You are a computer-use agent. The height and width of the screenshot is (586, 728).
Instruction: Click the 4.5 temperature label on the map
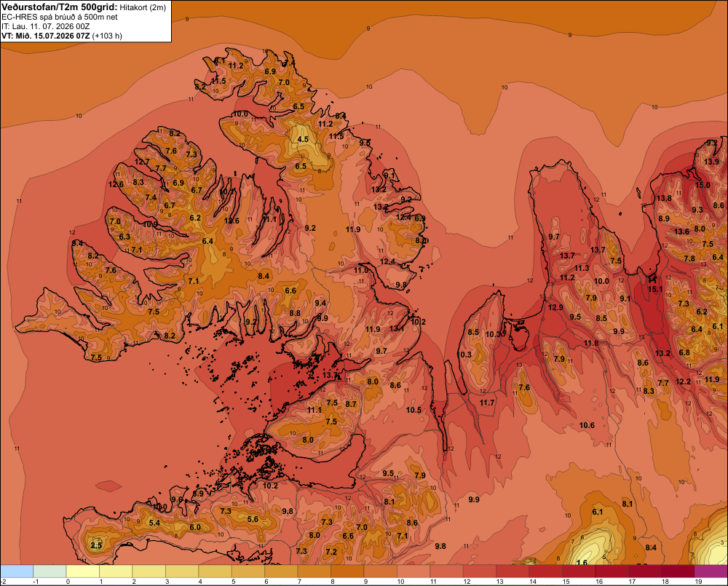303,139
